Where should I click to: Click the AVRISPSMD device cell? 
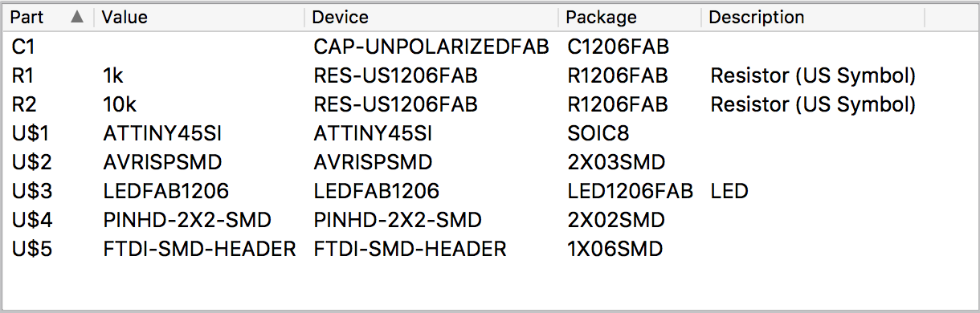373,163
